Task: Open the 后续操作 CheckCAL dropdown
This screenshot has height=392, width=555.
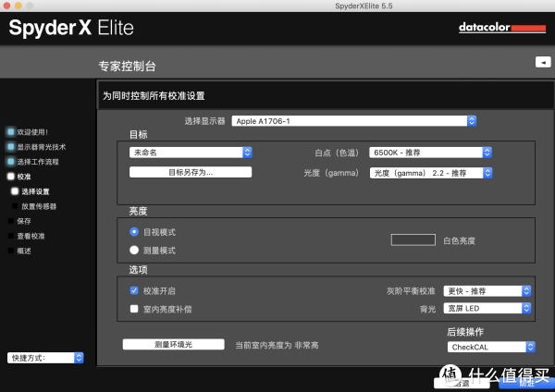Action: click(x=491, y=347)
